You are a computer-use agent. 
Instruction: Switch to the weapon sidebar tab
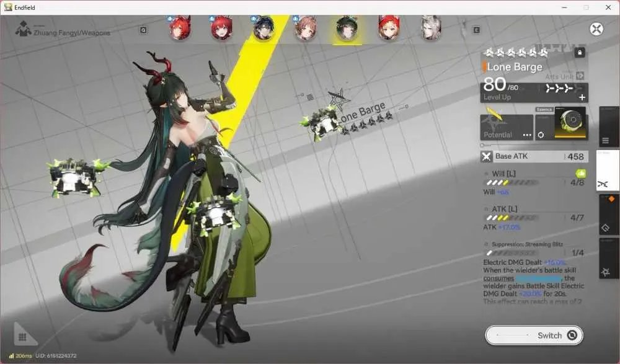click(608, 171)
